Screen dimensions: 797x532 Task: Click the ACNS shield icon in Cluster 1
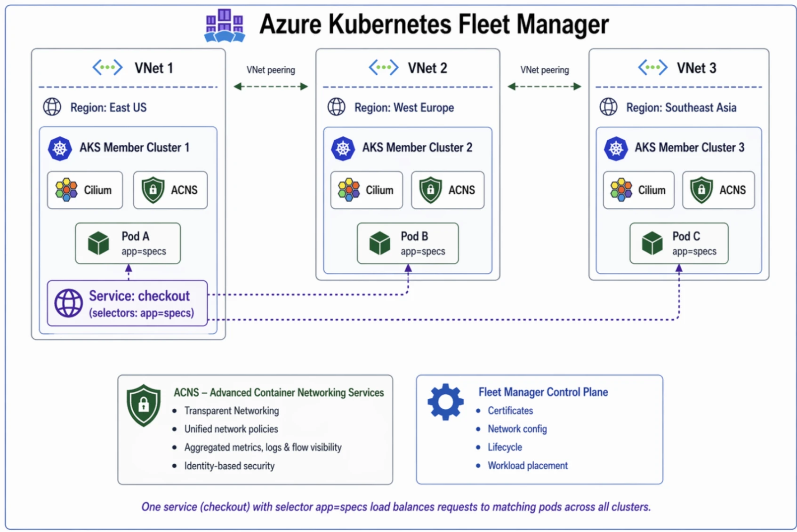coord(153,190)
